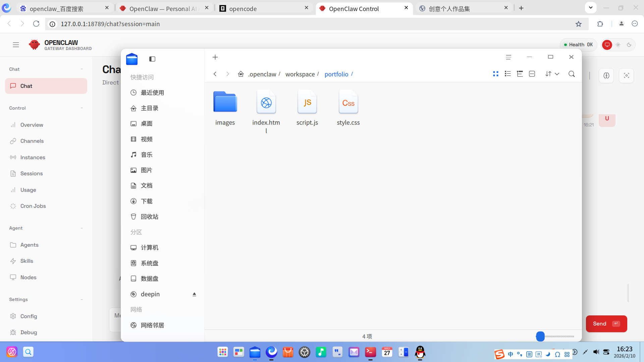Screen dimensions: 644x362
Task: Toggle the file manager sidebar panel
Action: click(x=152, y=59)
